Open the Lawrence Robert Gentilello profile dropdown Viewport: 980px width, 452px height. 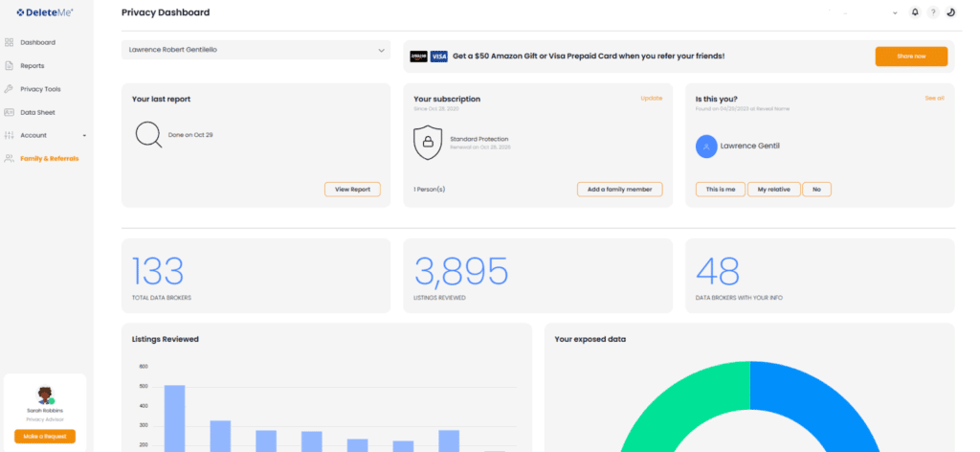click(x=256, y=50)
